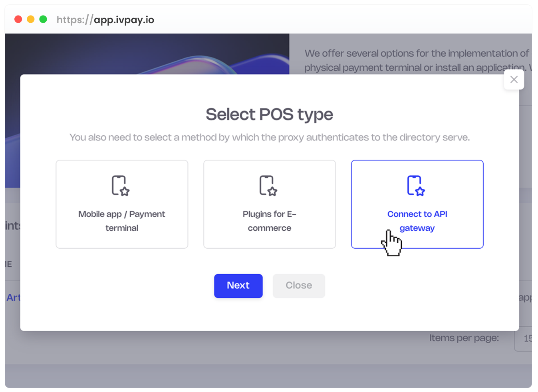Click the gray Close button
The height and width of the screenshot is (392, 538).
point(299,285)
